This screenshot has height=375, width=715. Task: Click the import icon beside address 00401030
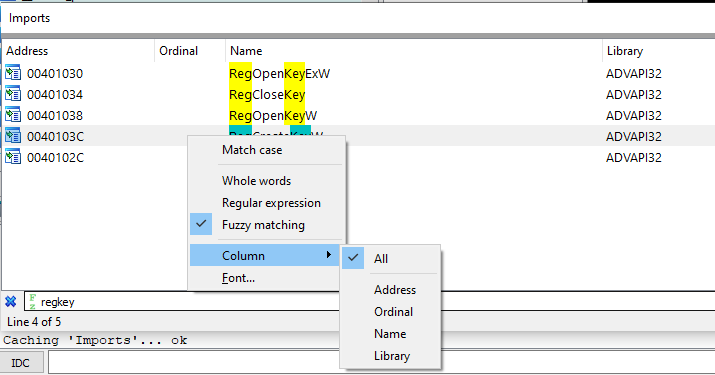[13, 73]
